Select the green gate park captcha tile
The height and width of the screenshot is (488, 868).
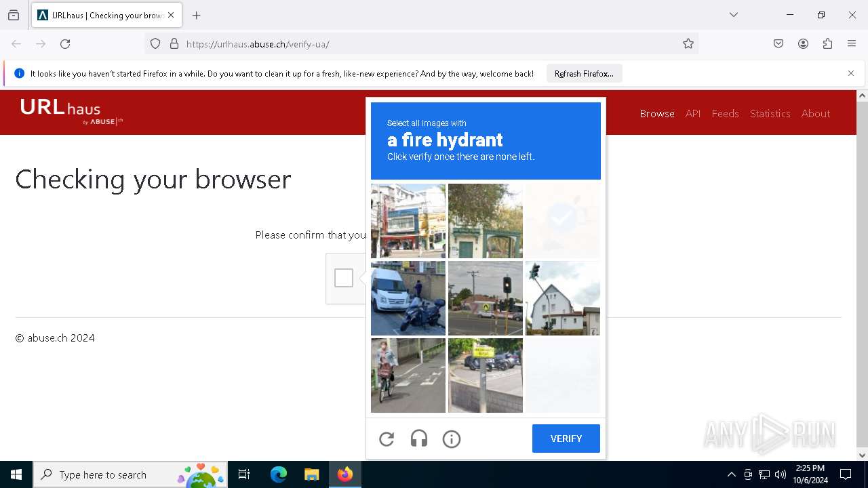click(x=486, y=221)
